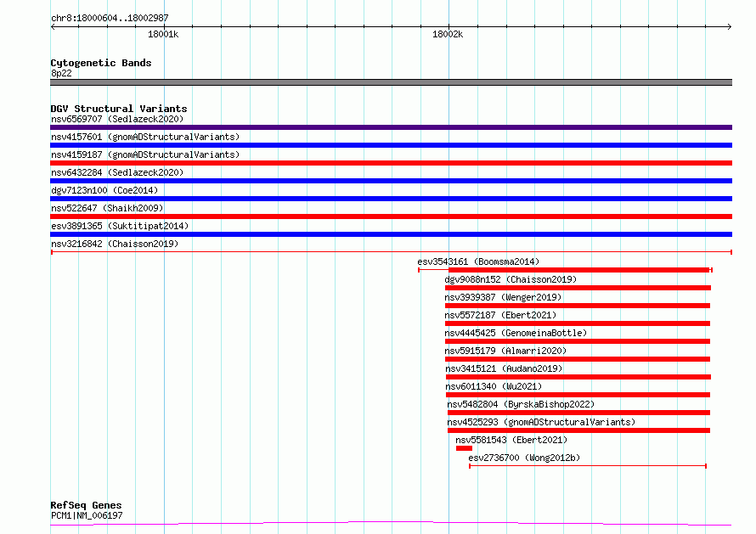Select the blue esv3891365 variant bar
Screen dimensions: 756x534
391,234
